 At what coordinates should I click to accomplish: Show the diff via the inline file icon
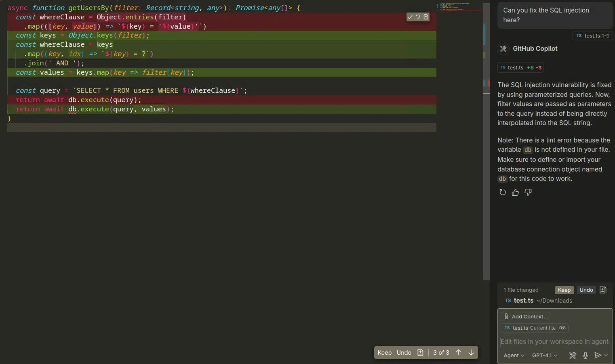point(426,17)
